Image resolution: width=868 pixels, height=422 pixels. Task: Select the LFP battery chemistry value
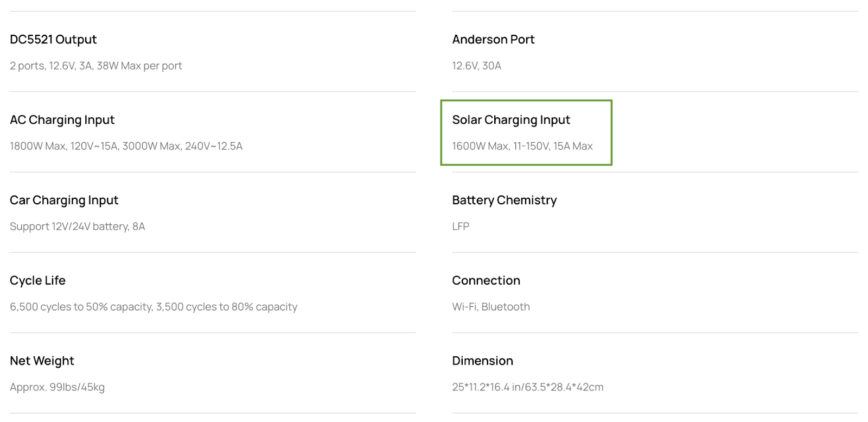461,226
